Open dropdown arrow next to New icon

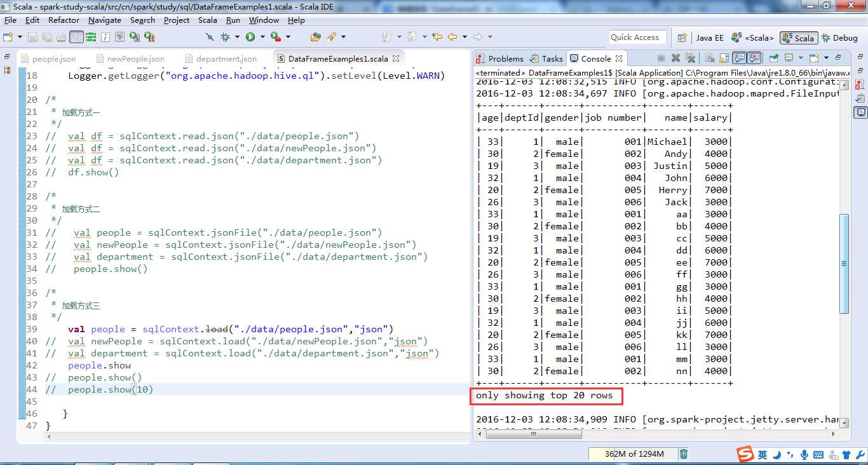pyautogui.click(x=20, y=37)
